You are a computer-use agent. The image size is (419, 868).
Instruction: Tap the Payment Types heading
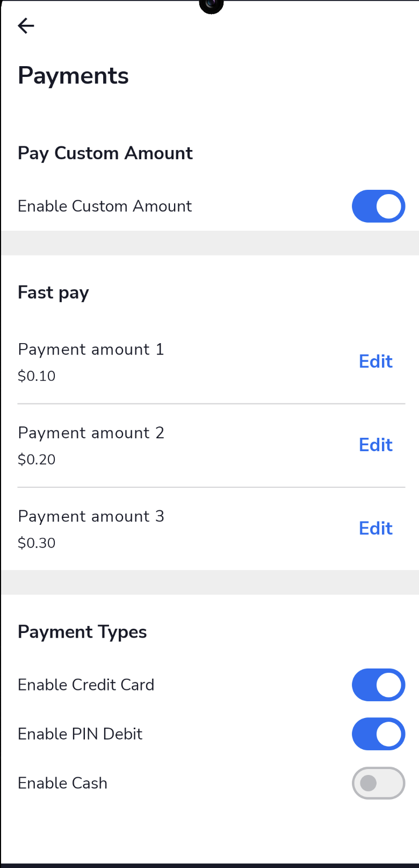[x=82, y=632]
